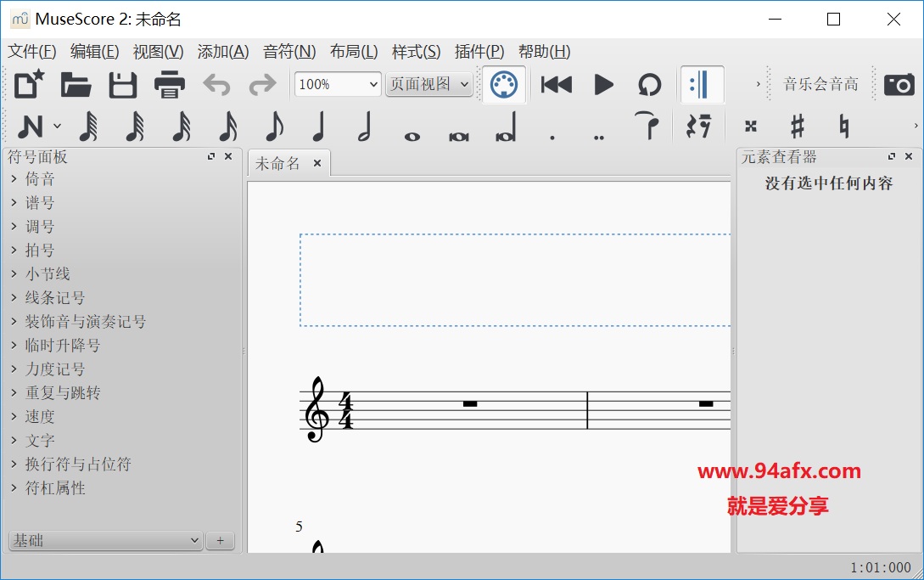Toggle play repeats button
Image resolution: width=924 pixels, height=580 pixels.
coord(701,84)
